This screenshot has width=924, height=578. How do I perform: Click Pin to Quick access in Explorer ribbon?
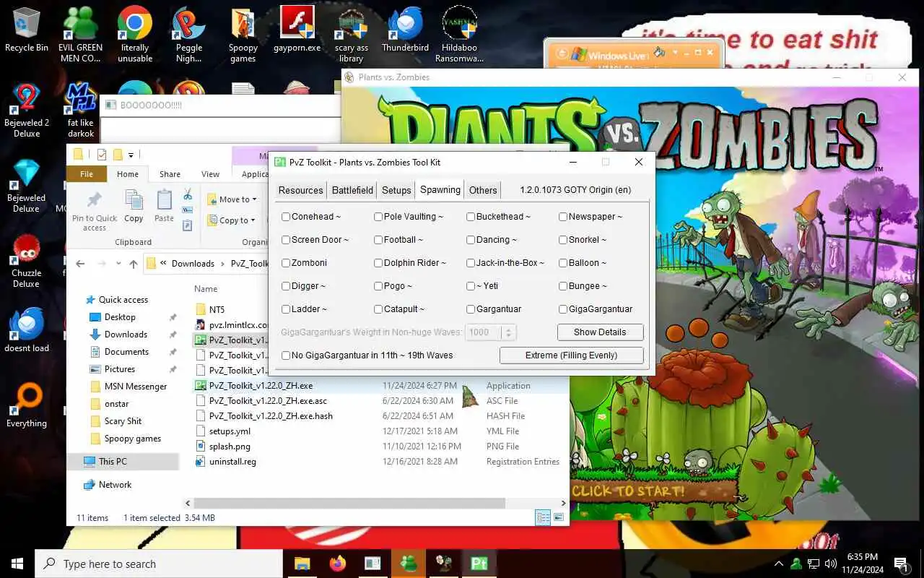pyautogui.click(x=95, y=210)
